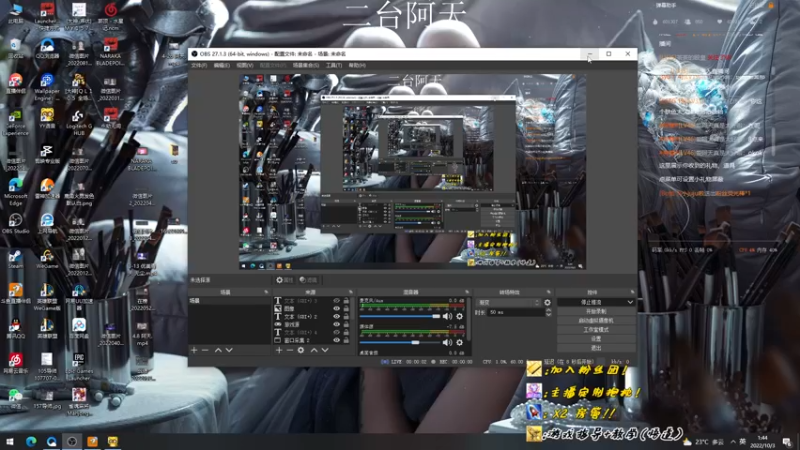Open Epic Games Launcher desktop icon
This screenshot has height=450, width=800.
tap(79, 366)
